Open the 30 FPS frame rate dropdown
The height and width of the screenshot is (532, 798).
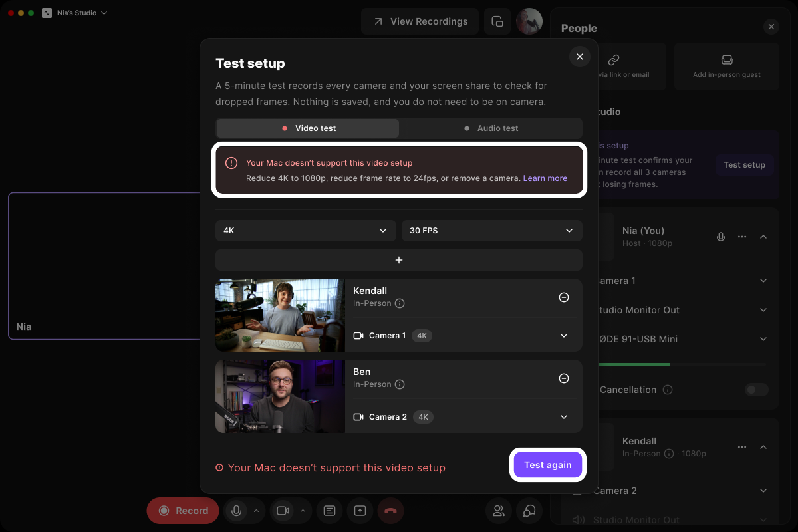coord(492,231)
